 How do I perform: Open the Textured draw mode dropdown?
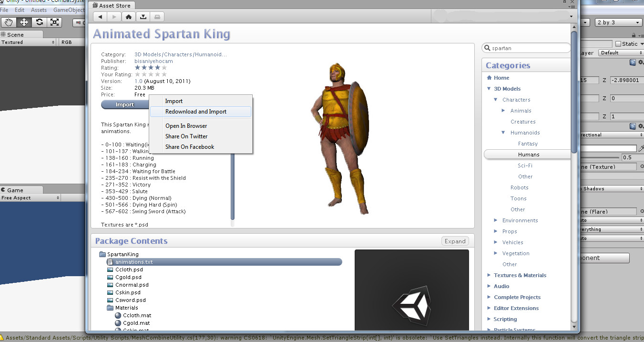click(x=28, y=42)
